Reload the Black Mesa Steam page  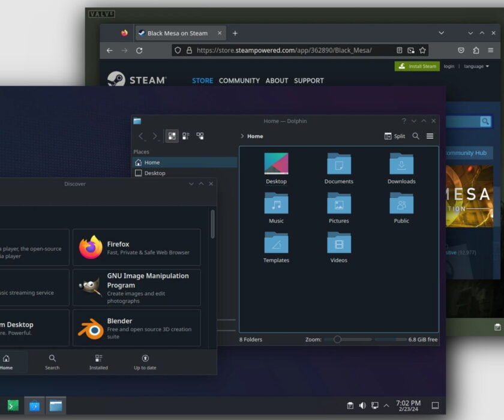click(x=139, y=50)
